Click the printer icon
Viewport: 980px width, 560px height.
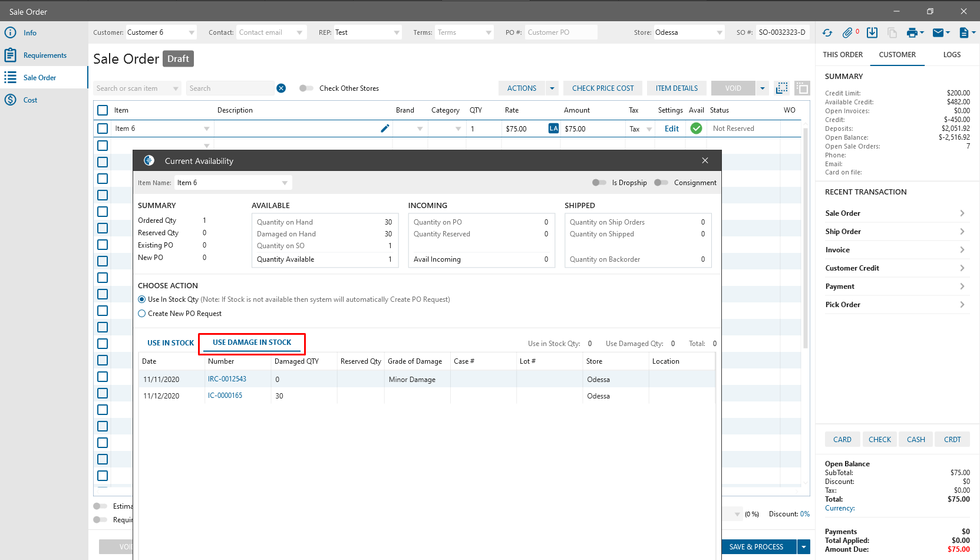click(912, 33)
